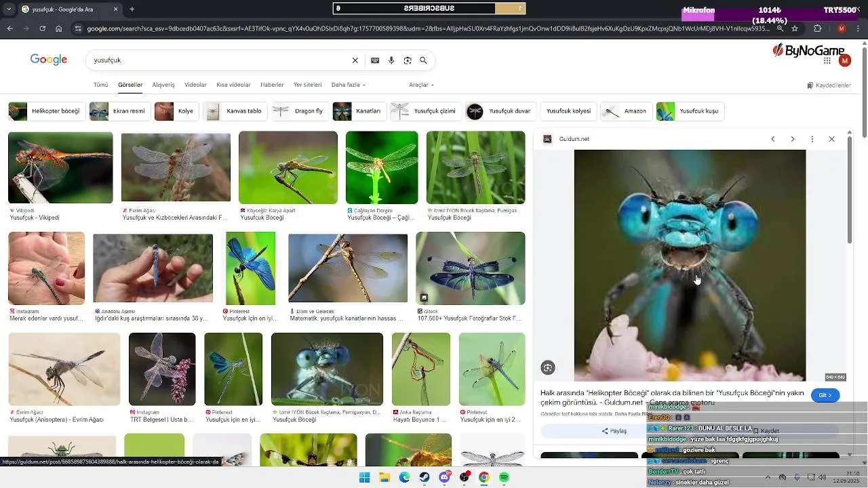Expand the 'Daha fazla' dropdown
Screen dimensions: 868x488
pos(348,85)
